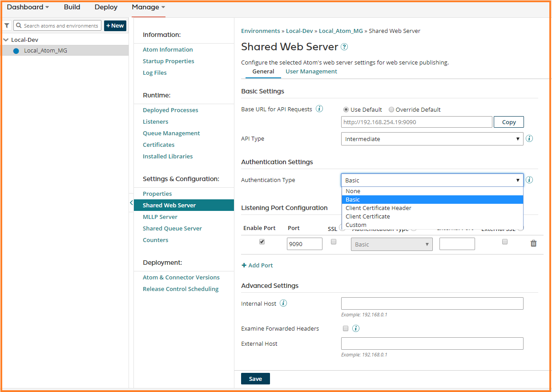Click info icon next to Internal Host
The image size is (552, 392).
[283, 303]
